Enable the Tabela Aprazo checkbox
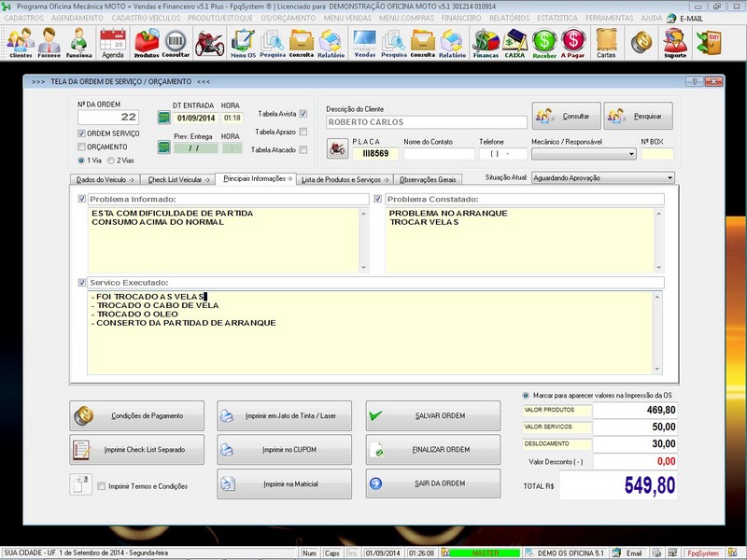 (x=303, y=132)
